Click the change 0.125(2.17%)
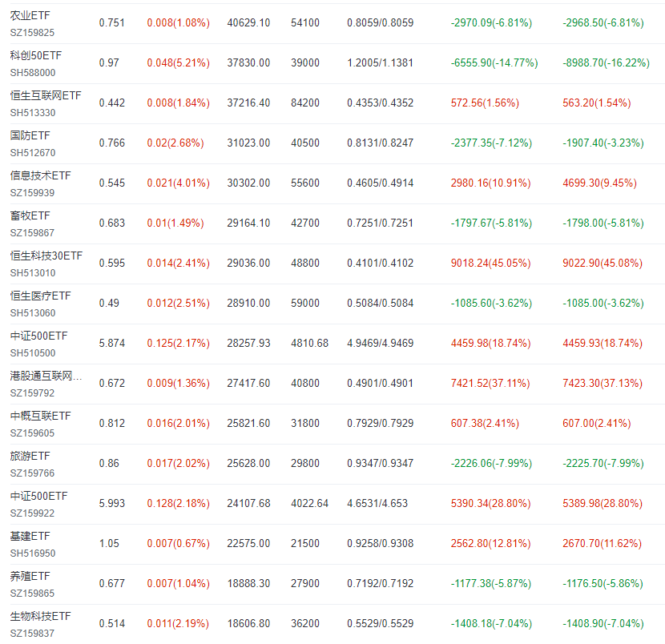The image size is (665, 644). click(x=179, y=344)
